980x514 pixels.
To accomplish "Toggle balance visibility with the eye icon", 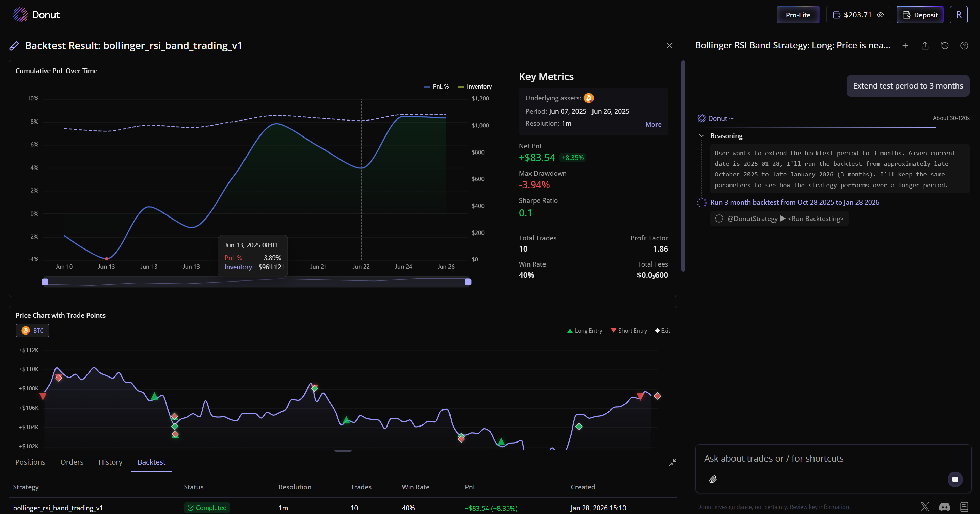I will pyautogui.click(x=881, y=15).
